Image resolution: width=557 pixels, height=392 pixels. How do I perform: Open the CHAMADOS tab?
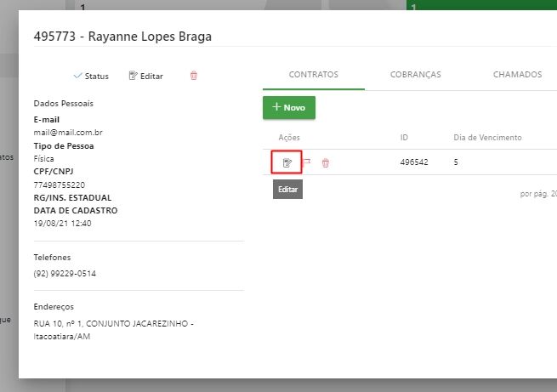(517, 75)
